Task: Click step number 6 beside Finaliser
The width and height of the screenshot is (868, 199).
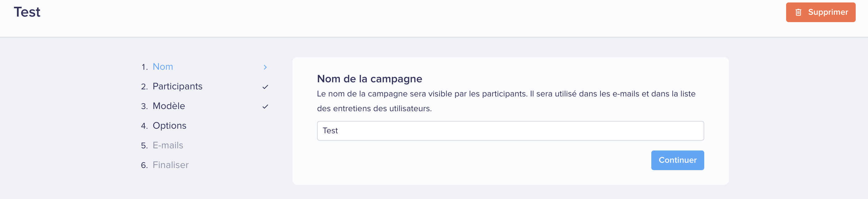Action: 144,166
